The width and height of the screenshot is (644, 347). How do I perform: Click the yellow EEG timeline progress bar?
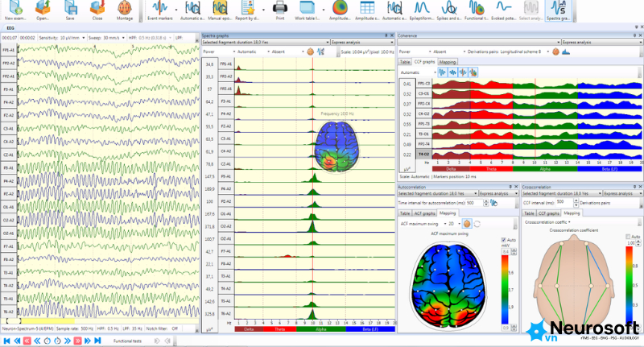47,320
